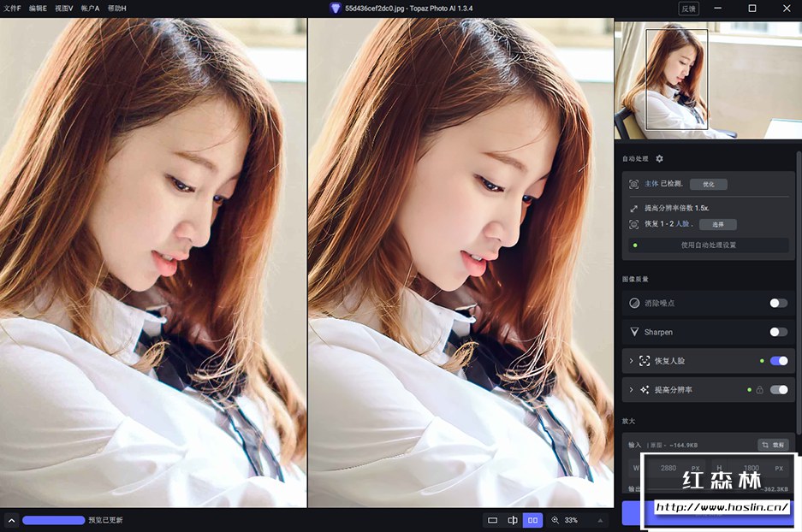Open the 文件F menu
Image resolution: width=802 pixels, height=532 pixels.
coord(12,9)
